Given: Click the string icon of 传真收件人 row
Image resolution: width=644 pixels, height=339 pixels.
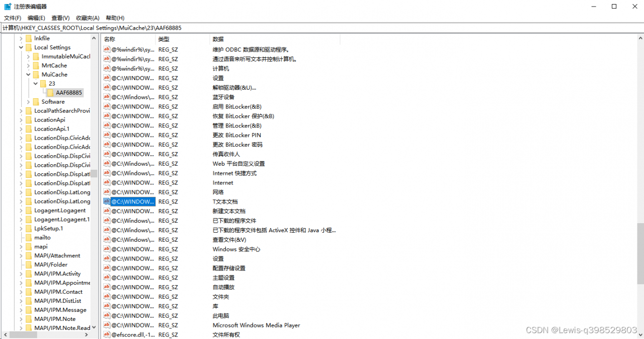Looking at the screenshot, I should [x=107, y=154].
